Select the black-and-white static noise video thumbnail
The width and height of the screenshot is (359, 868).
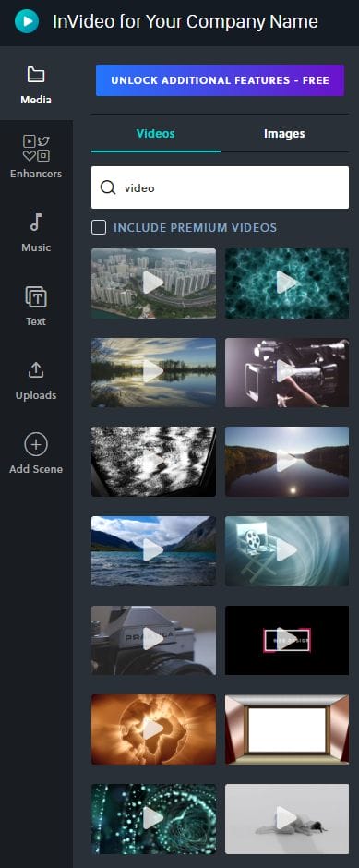pos(153,461)
